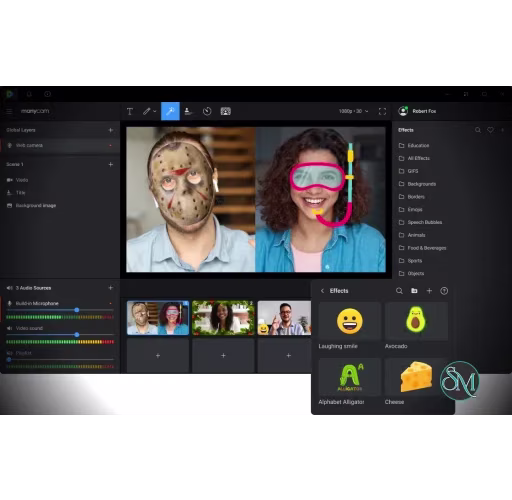
Task: Open the Animals folder
Action: [x=412, y=235]
